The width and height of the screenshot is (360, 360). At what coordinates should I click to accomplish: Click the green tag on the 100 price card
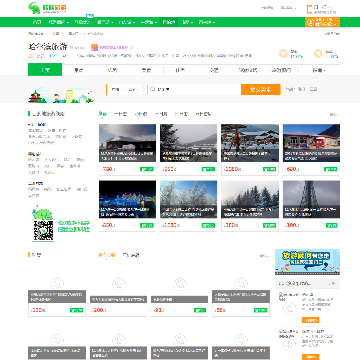[x=331, y=225]
